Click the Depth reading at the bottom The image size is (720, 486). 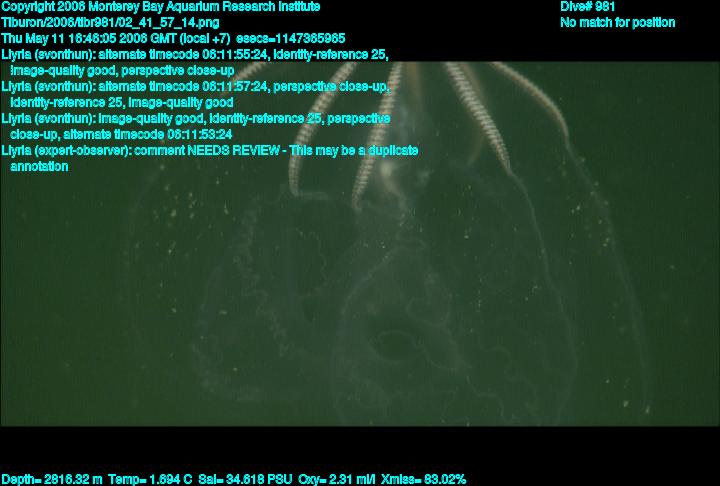click(52, 480)
